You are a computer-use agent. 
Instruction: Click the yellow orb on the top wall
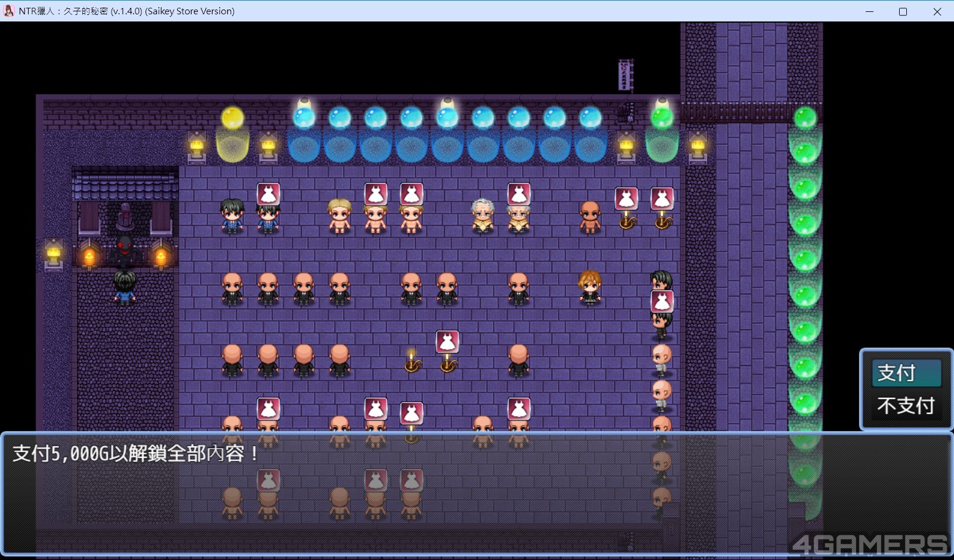[x=233, y=118]
